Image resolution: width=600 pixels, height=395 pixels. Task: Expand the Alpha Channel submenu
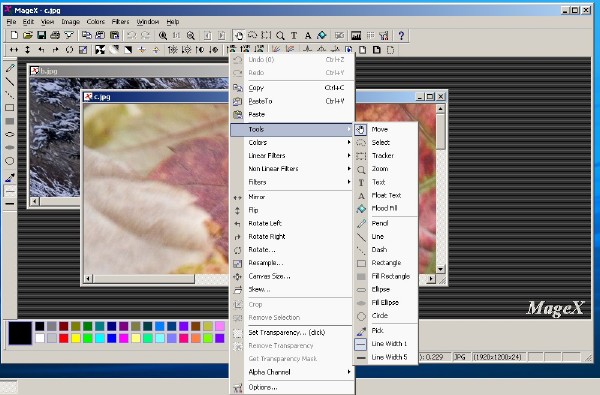(x=292, y=372)
